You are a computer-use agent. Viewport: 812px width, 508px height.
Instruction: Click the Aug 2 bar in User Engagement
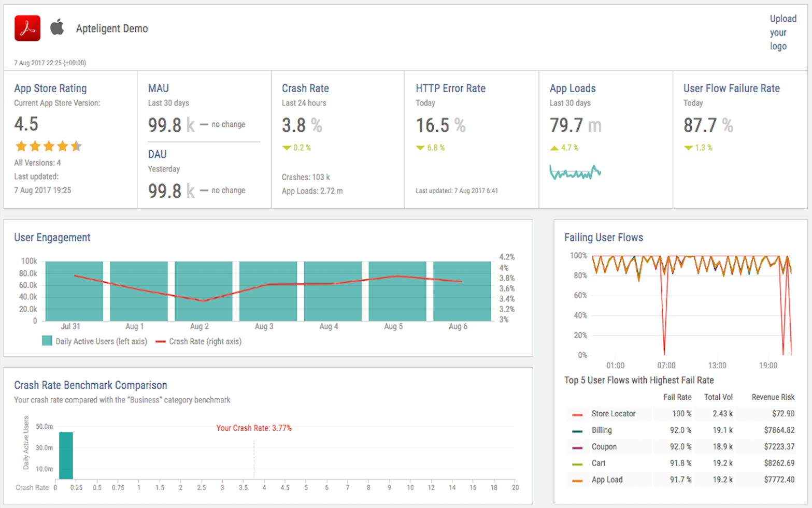point(203,291)
